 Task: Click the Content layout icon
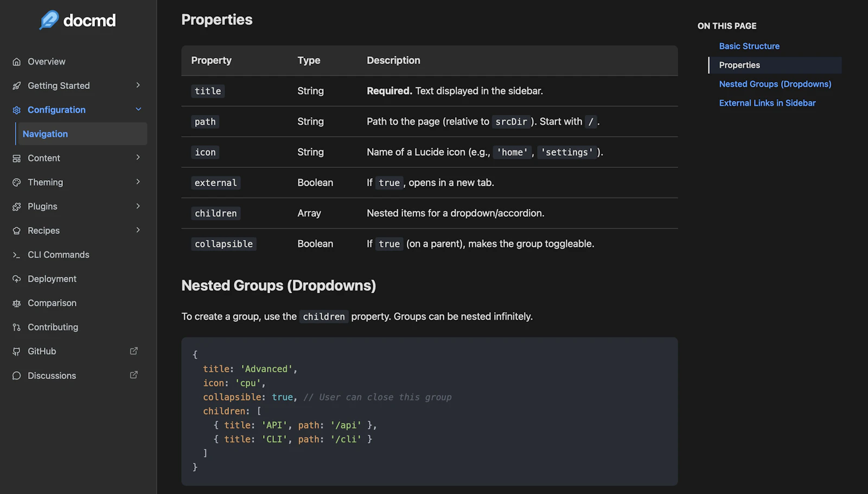point(17,159)
